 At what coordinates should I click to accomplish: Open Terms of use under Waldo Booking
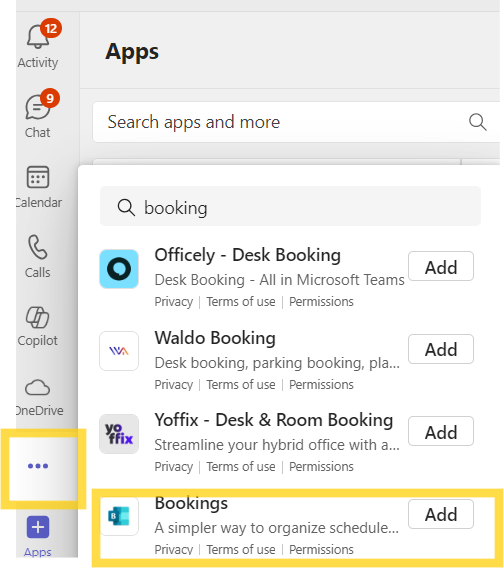(x=241, y=385)
